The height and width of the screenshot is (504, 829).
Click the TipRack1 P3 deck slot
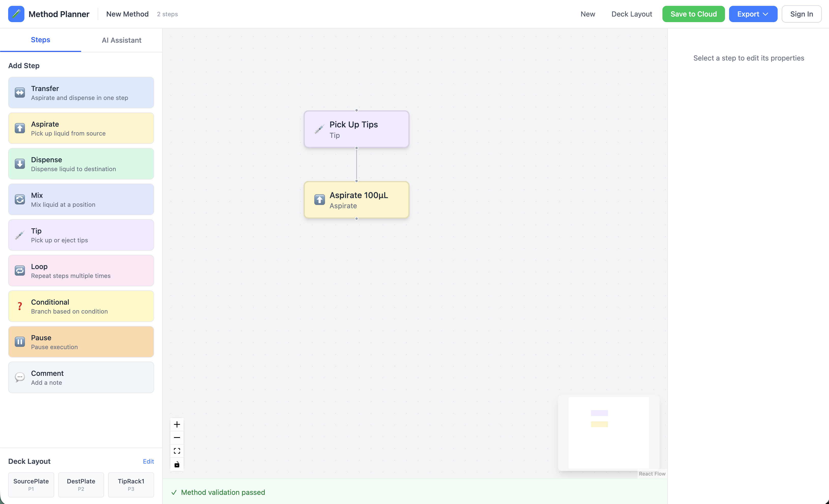click(x=131, y=484)
